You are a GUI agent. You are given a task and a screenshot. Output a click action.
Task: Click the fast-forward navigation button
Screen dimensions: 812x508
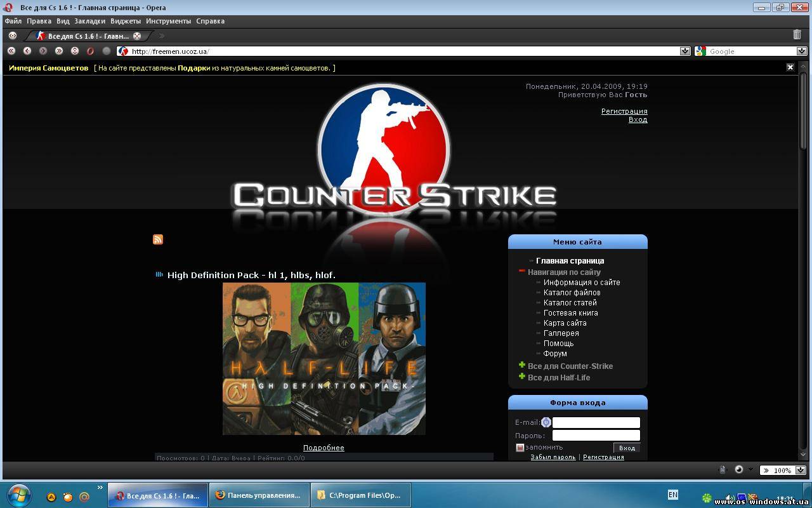click(x=59, y=51)
